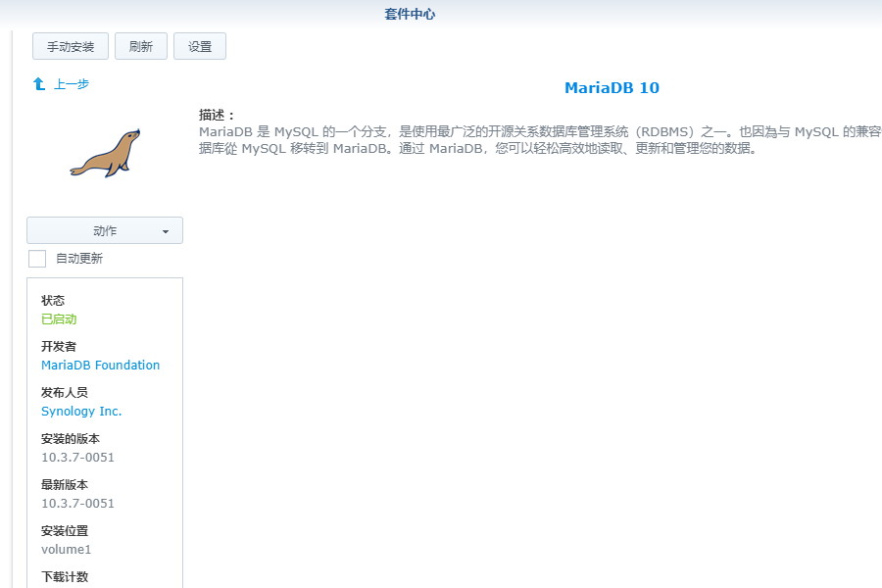Click the 已启动 running status indicator
Screen dimensions: 882x588
59,318
